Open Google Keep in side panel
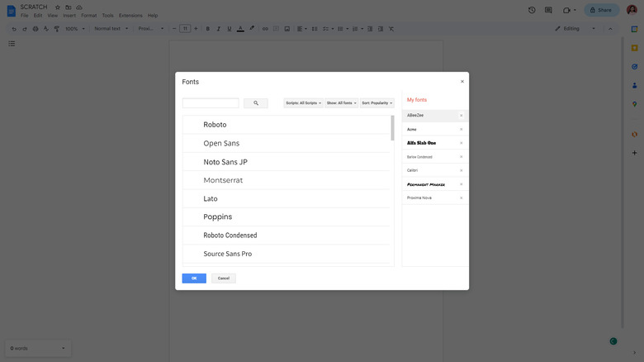The width and height of the screenshot is (644, 362). click(634, 48)
